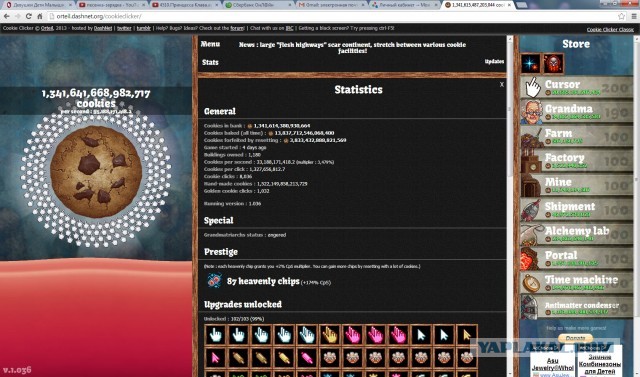Open the Asu Jewelry advertisement link

coord(553,364)
